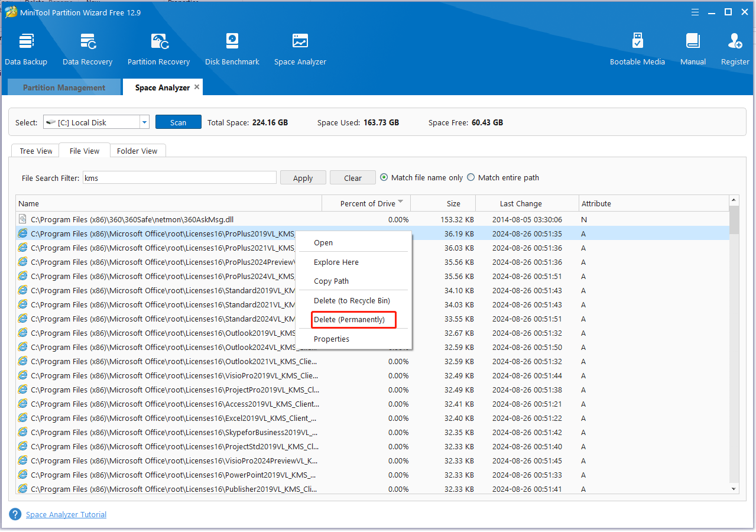Select the Standard2021VL file row
Viewport: 756px width, 532px height.
(372, 304)
